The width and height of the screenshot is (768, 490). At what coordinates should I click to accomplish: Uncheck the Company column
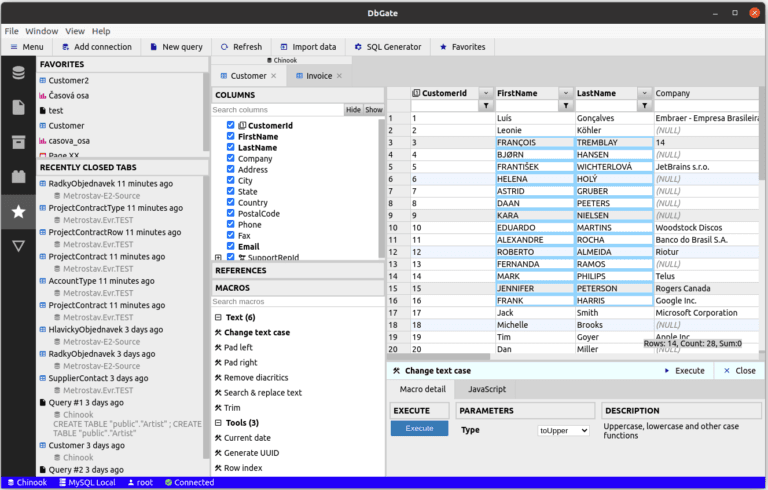tap(231, 158)
